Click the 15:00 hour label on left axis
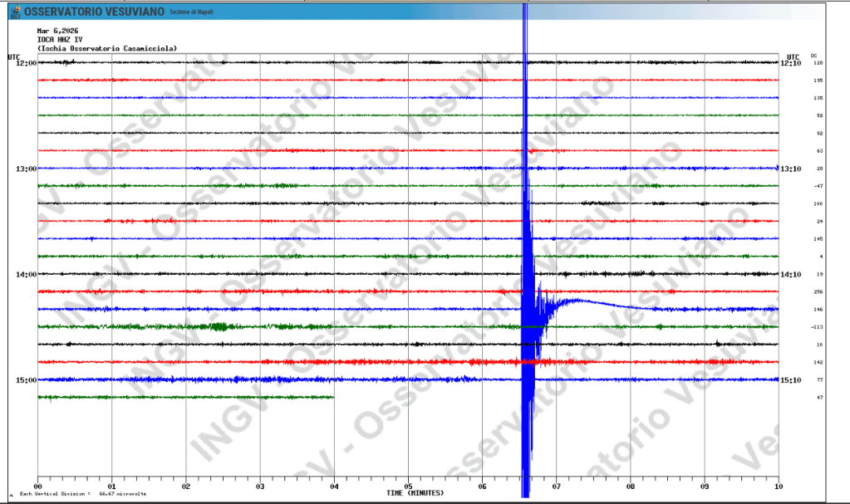850x504 pixels. tap(26, 380)
